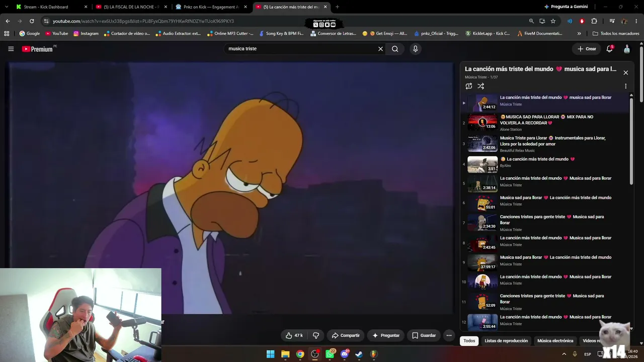Open the Música Triste - 1/37 playlist link

(476, 77)
